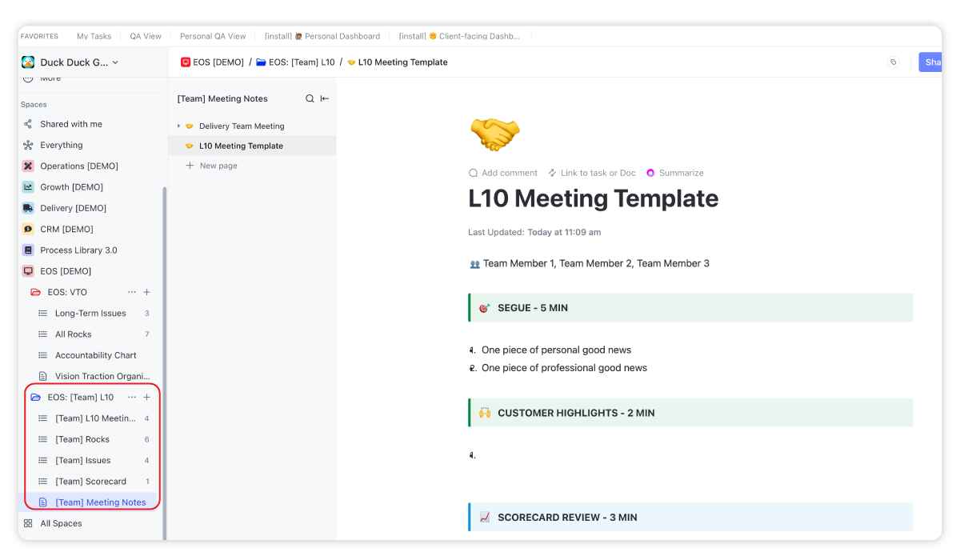Click the plus icon next to EOS: VTO

[x=146, y=293]
